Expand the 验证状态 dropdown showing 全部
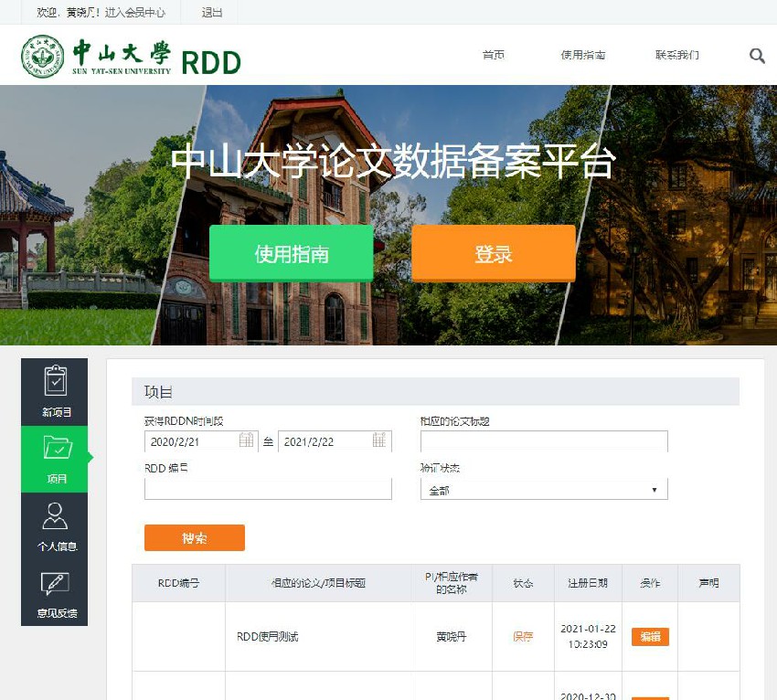777x700 pixels. [x=544, y=490]
